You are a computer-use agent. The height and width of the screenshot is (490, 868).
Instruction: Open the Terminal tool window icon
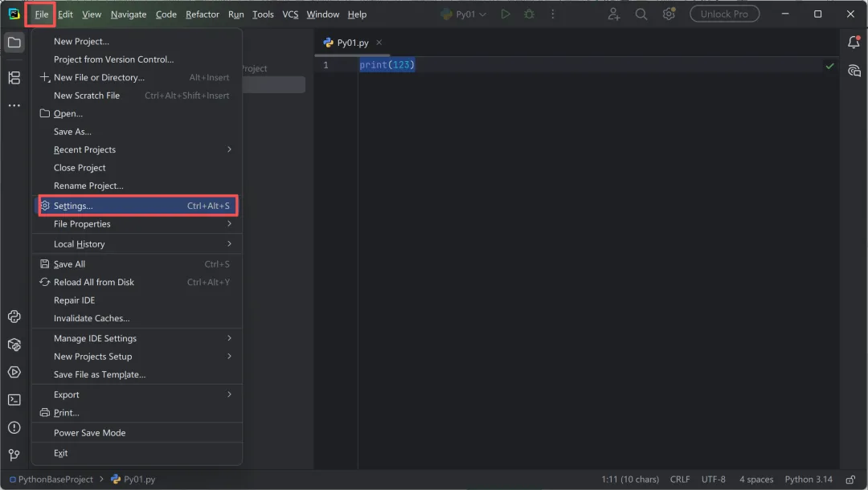pyautogui.click(x=14, y=400)
